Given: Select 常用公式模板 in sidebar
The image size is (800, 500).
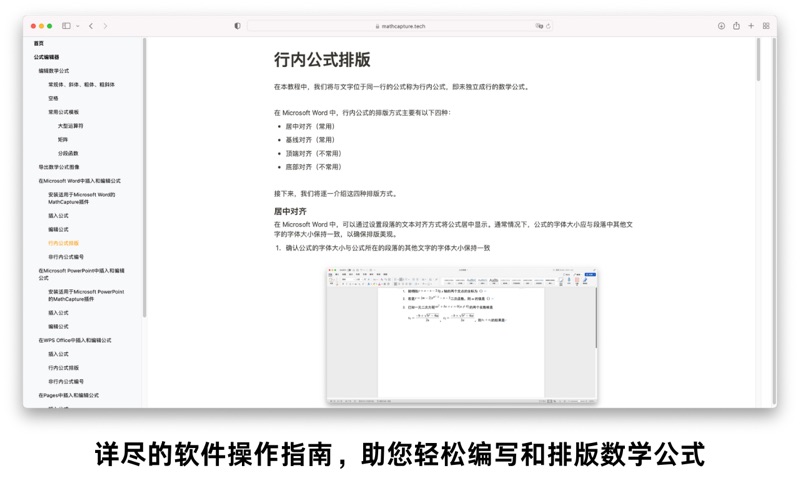Looking at the screenshot, I should (63, 112).
